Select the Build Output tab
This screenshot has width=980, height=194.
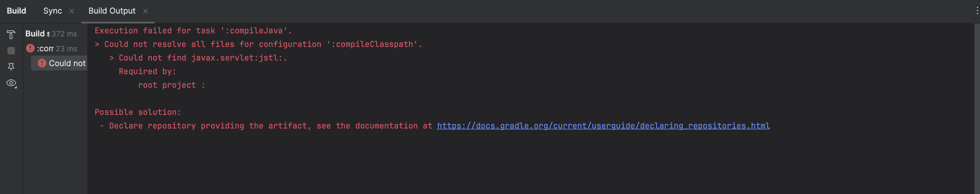[x=112, y=11]
